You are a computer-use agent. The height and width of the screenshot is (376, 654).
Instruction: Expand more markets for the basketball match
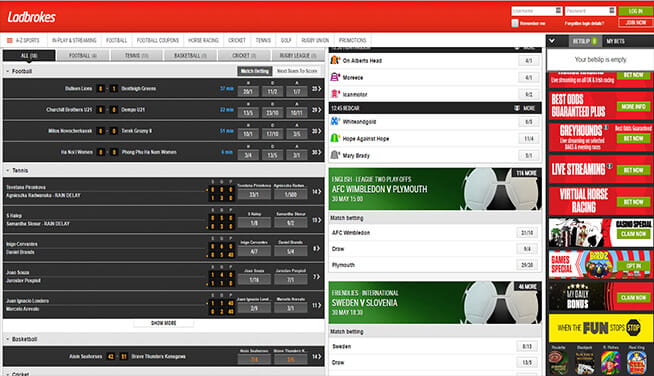[317, 356]
